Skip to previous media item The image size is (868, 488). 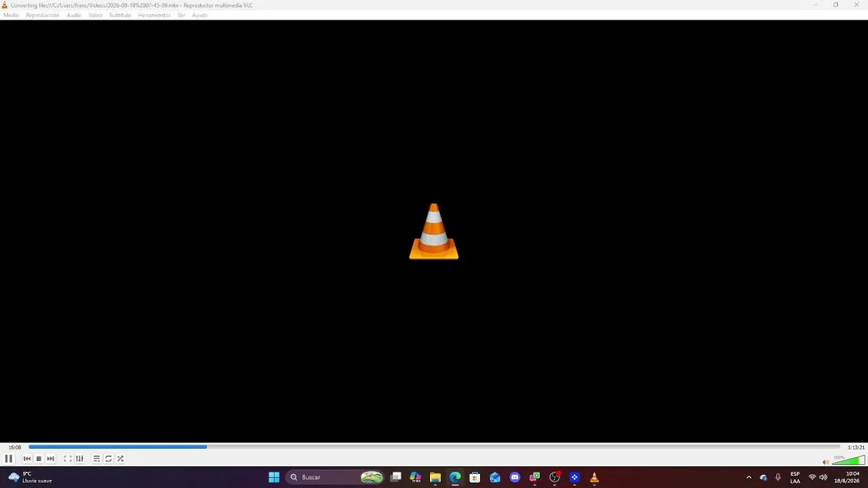[x=27, y=459]
